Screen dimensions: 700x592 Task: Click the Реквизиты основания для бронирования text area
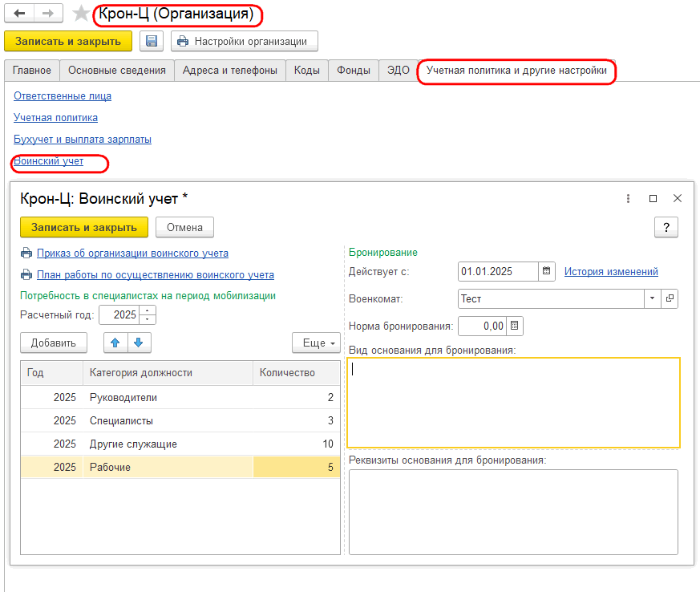coord(513,512)
